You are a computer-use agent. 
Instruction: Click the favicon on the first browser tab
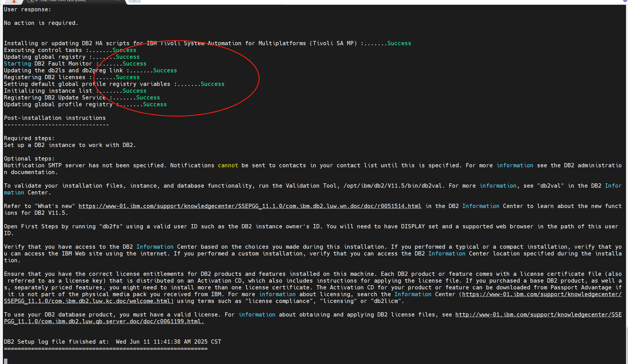tap(14, 1)
